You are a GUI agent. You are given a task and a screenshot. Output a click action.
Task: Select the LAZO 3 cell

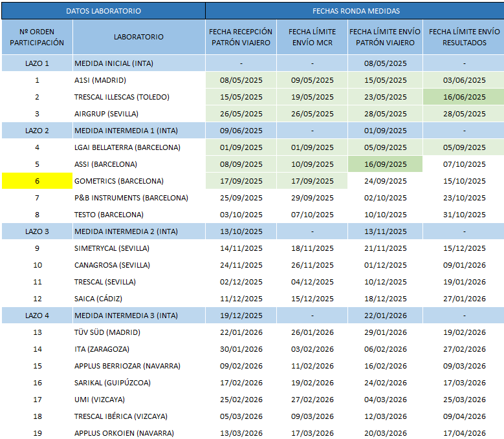coord(37,231)
